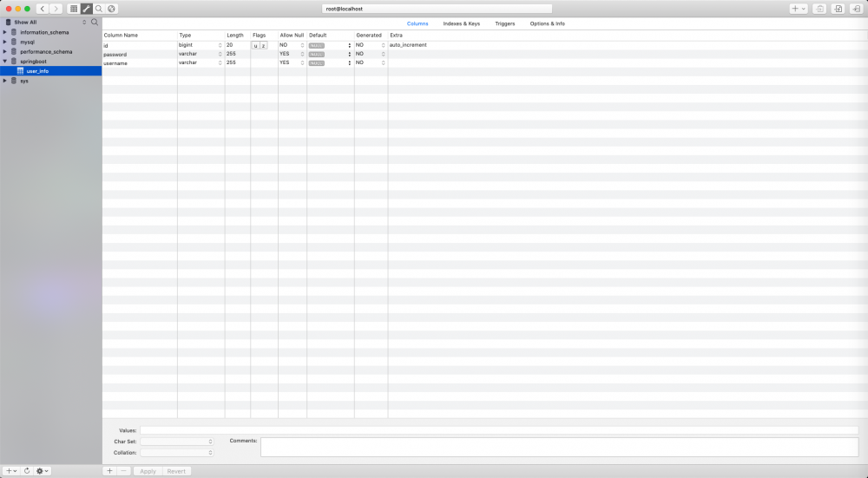Open the Char Set dropdown
This screenshot has height=478, width=868.
(x=176, y=442)
